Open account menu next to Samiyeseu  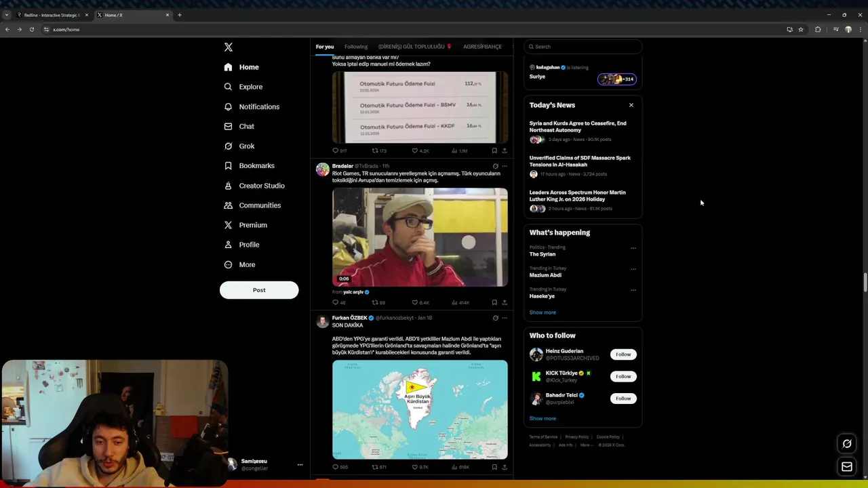click(x=300, y=464)
